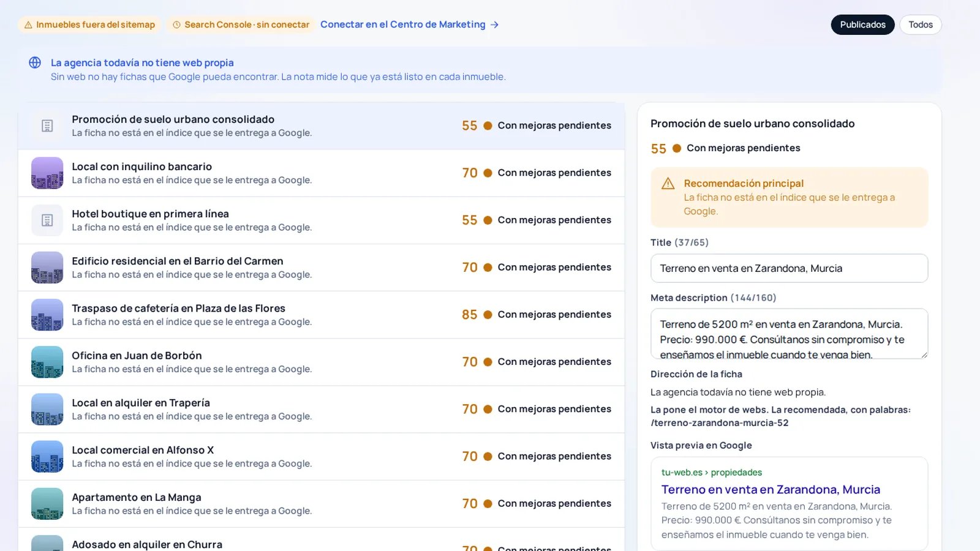Select the Adosado en alquiler en Churra title

pos(147,544)
